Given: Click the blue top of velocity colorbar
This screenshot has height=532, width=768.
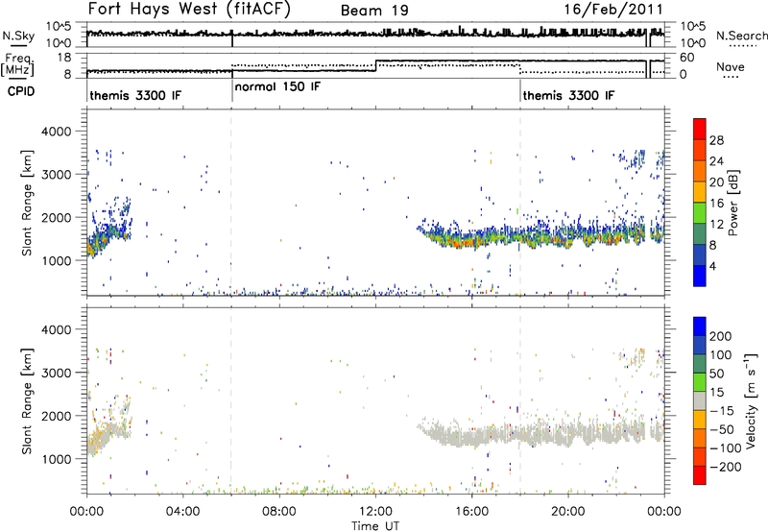Looking at the screenshot, I should coord(700,326).
